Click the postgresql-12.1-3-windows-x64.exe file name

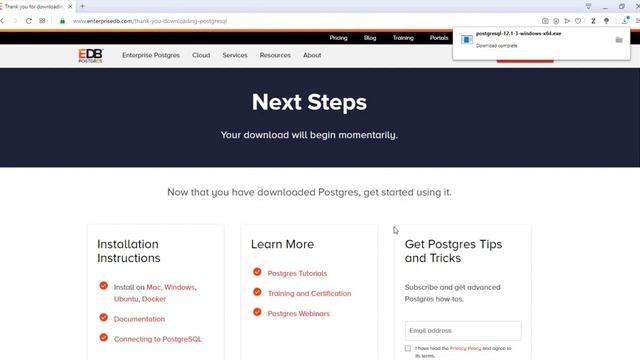(x=518, y=33)
